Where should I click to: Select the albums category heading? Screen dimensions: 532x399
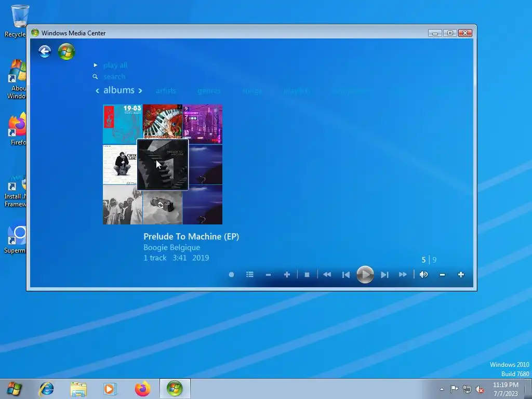(119, 90)
